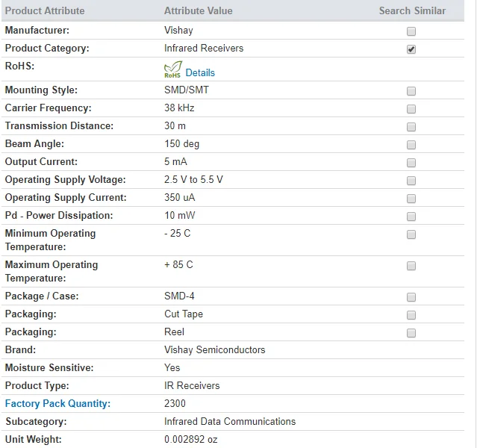Viewport: 480px width, 448px height.
Task: Check the 150 deg Beam Angle box
Action: pos(411,145)
